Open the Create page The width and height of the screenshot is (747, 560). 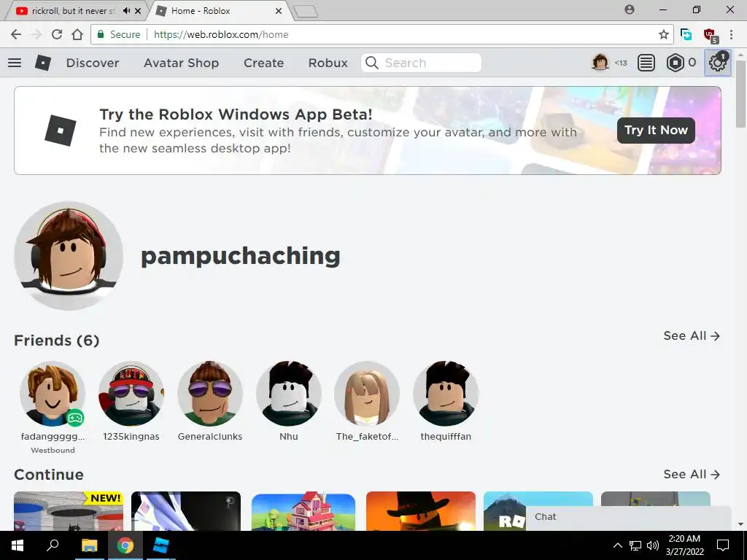263,63
